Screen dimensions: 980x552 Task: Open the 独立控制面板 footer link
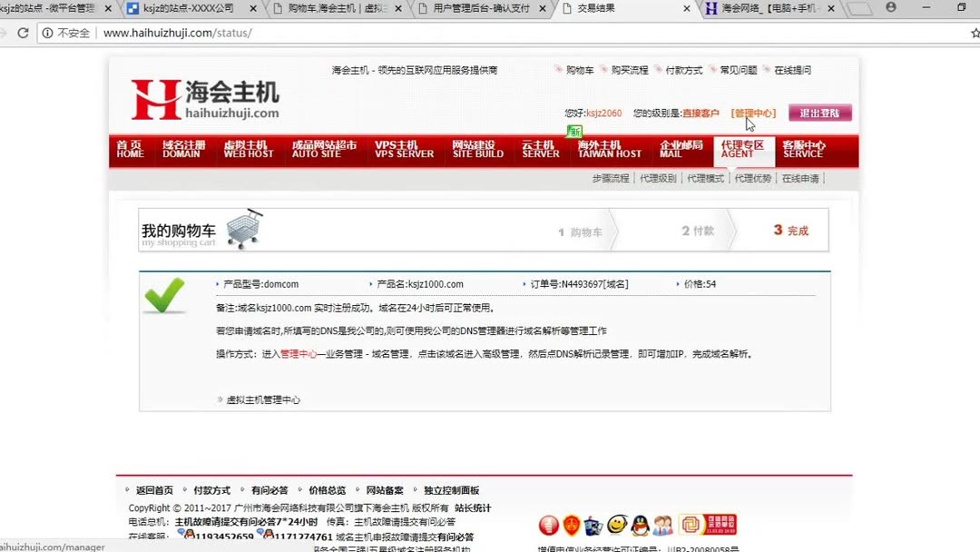click(457, 489)
